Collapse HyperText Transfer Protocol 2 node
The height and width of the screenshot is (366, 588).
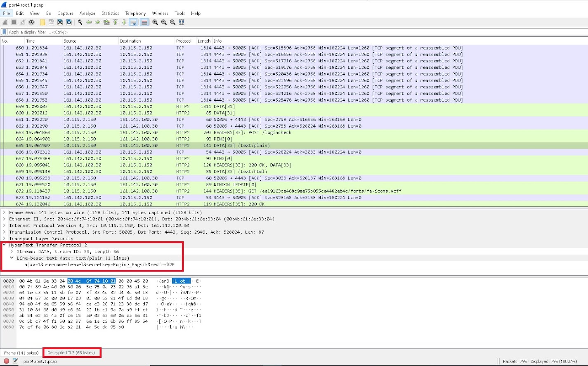[x=4, y=245]
